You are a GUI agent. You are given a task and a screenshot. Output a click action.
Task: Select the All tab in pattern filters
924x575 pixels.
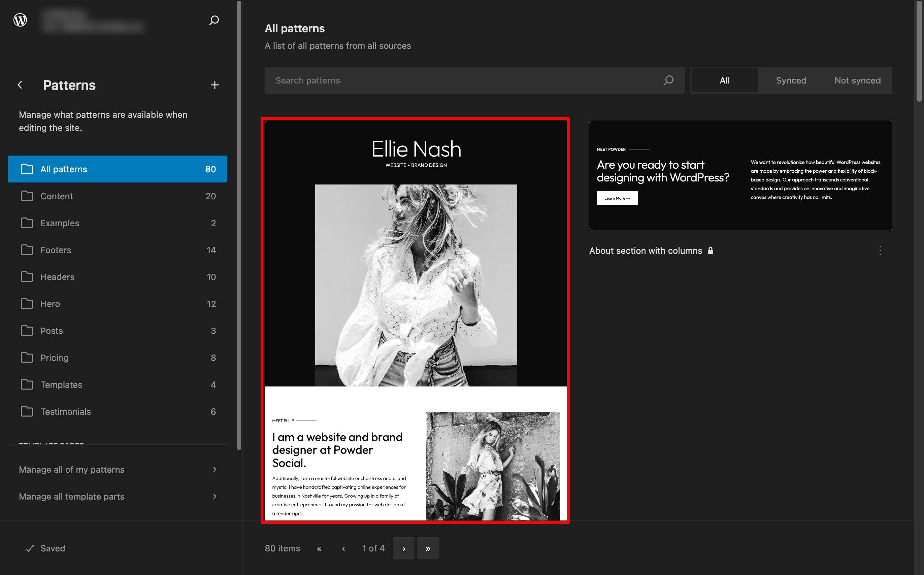[x=725, y=79]
